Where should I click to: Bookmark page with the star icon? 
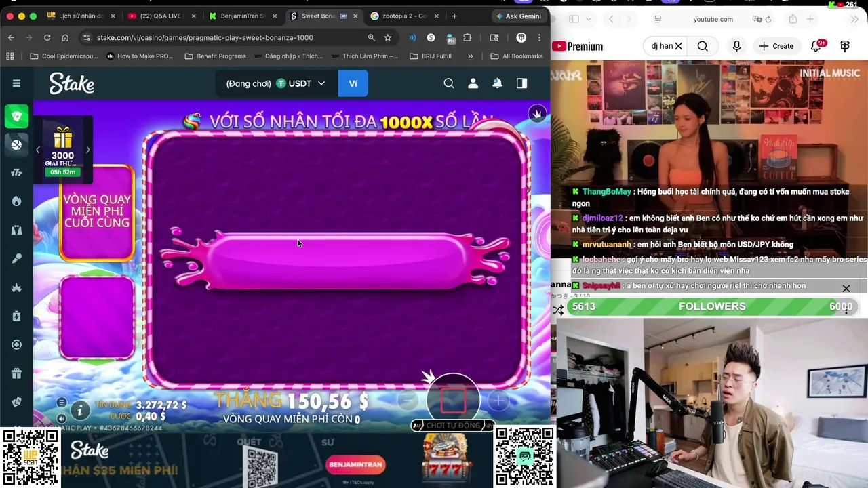388,37
